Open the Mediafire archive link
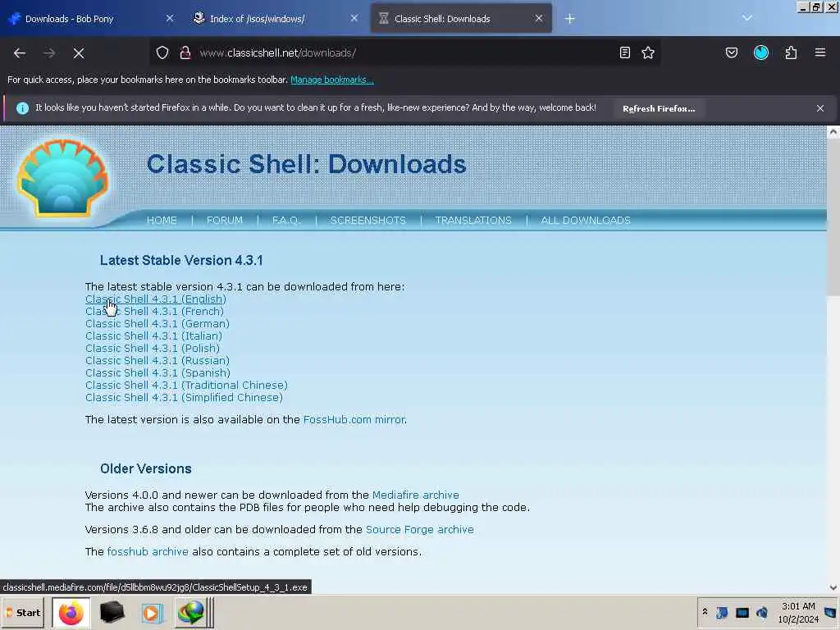The image size is (840, 630). click(416, 495)
